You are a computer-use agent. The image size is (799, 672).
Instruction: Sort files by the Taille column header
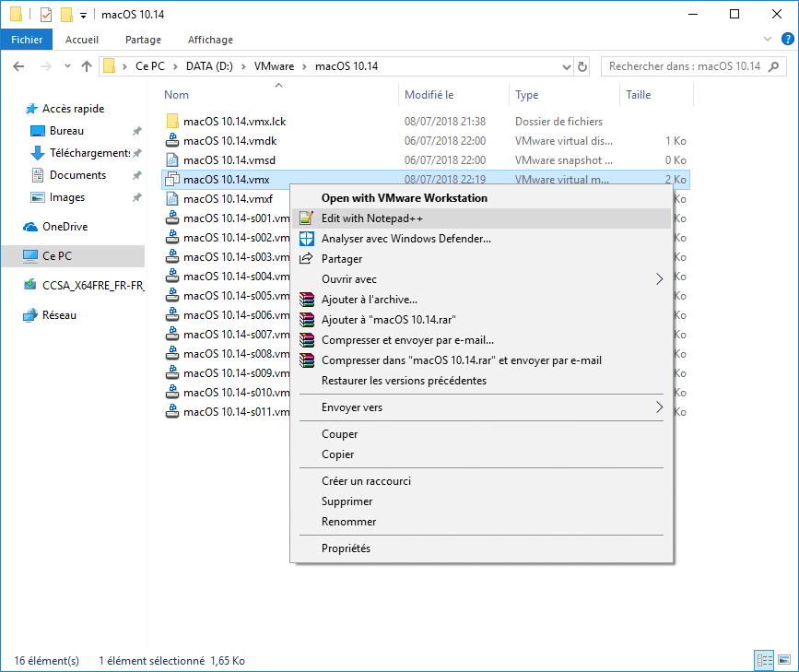(639, 95)
